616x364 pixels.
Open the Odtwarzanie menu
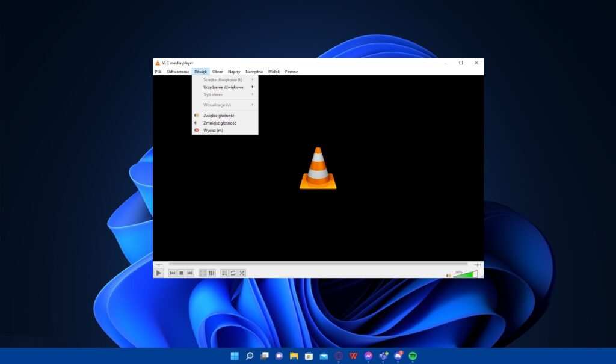(178, 72)
